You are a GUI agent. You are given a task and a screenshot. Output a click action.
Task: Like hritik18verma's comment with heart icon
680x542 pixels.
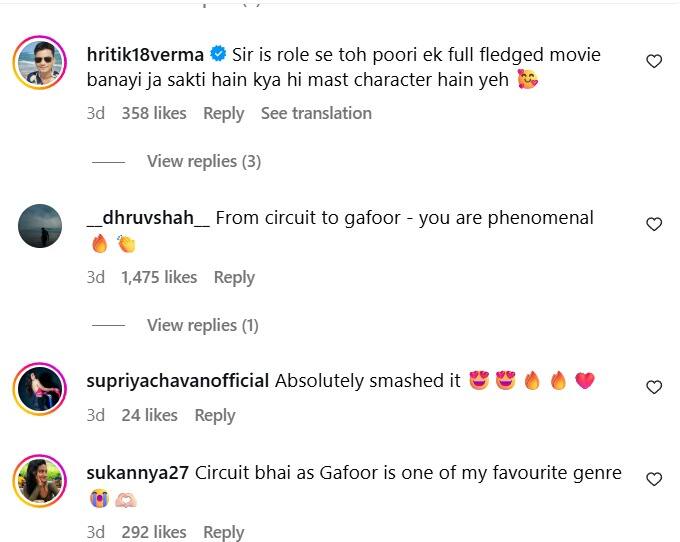click(654, 61)
